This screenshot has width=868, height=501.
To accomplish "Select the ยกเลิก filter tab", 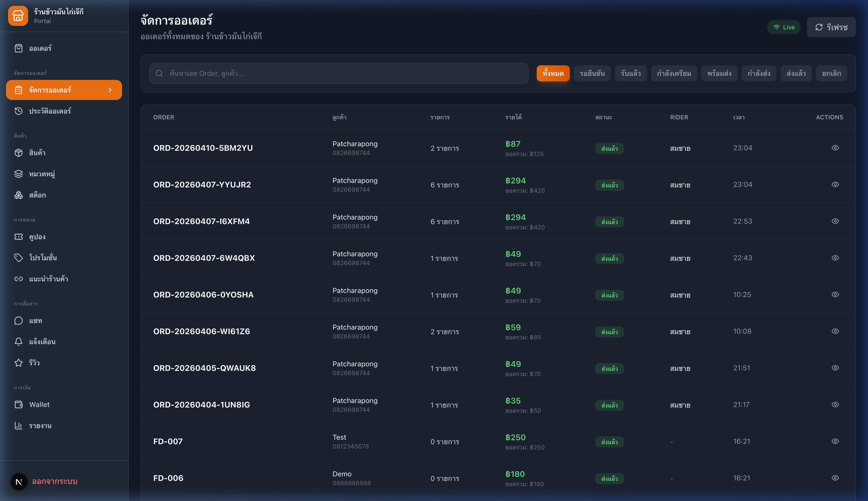I will [831, 73].
